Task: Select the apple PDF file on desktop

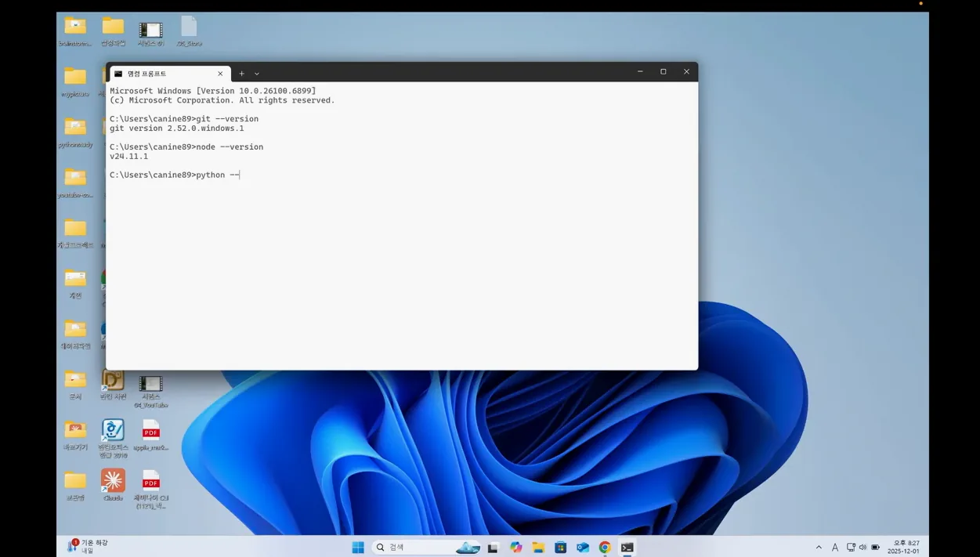Action: coord(150,435)
